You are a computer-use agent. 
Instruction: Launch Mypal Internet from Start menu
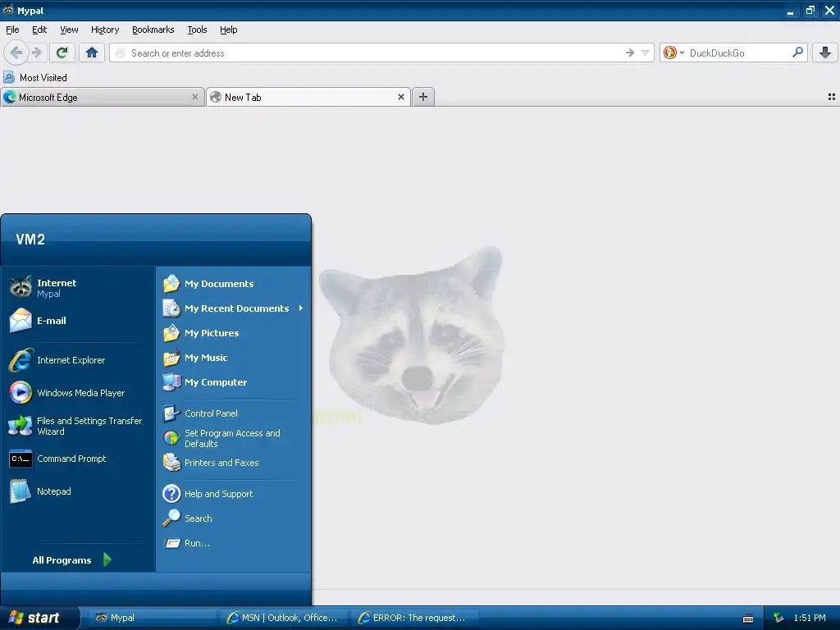pos(78,288)
